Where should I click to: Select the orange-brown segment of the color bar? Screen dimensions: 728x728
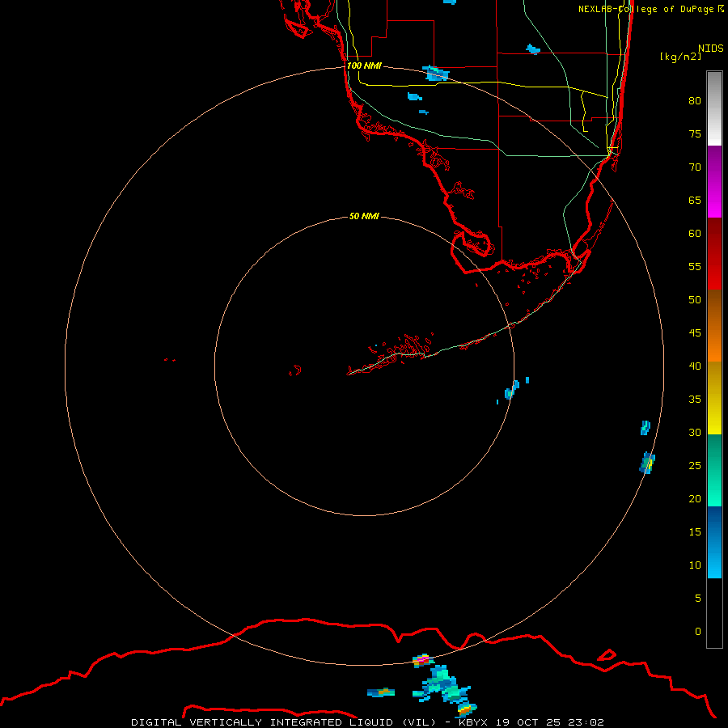point(714,326)
